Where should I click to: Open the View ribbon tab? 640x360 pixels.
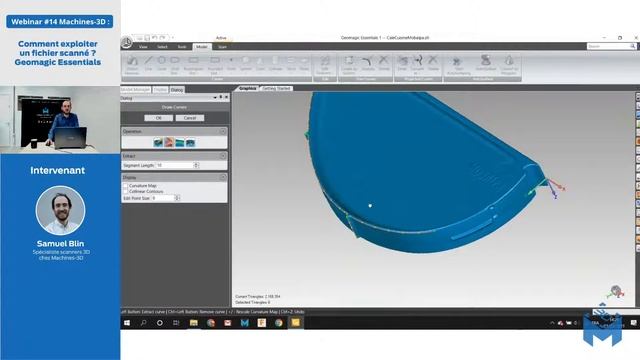point(143,47)
